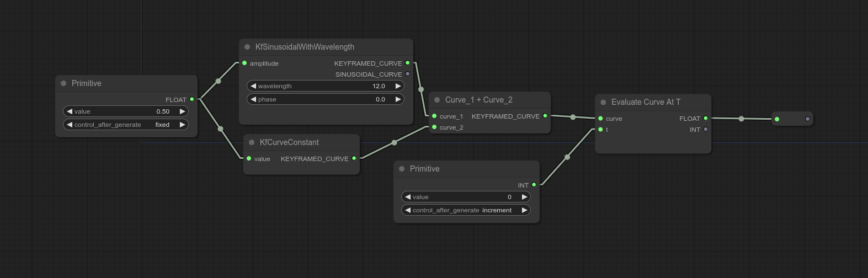Click the amplitude input socket
This screenshot has width=868, height=278.
244,63
